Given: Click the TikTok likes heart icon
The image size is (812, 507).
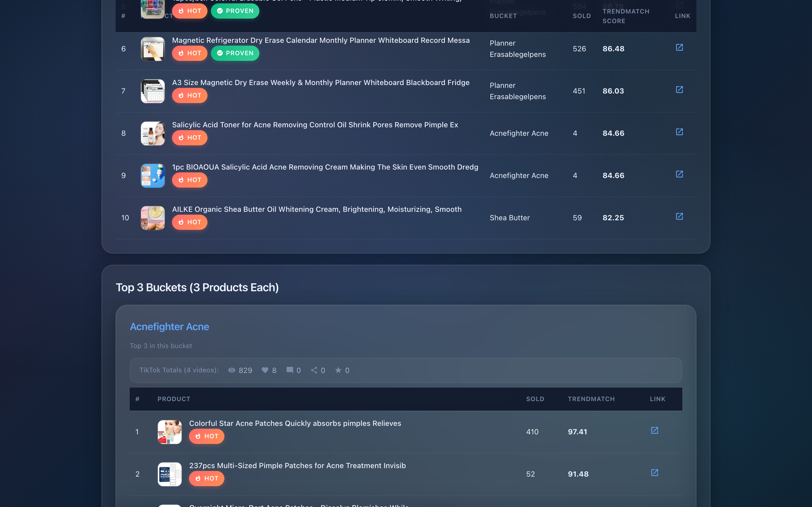Looking at the screenshot, I should [265, 370].
